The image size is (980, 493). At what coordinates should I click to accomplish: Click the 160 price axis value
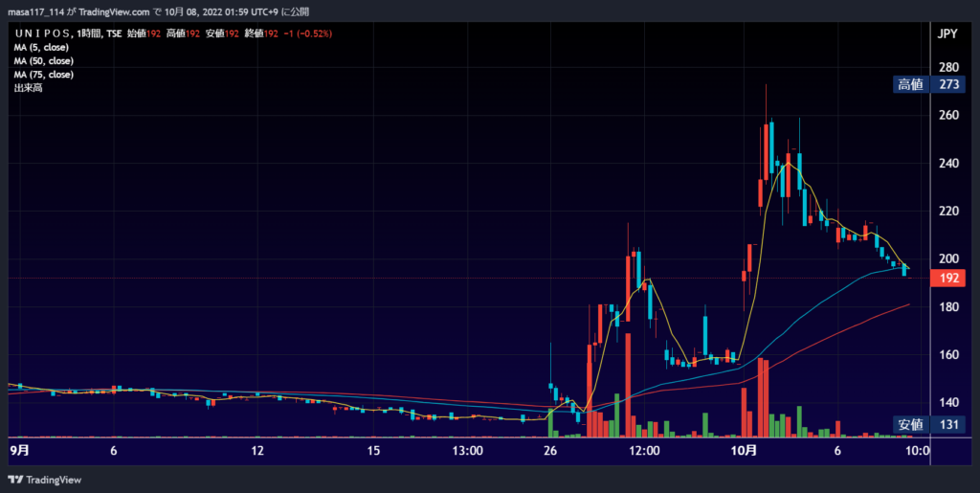948,354
